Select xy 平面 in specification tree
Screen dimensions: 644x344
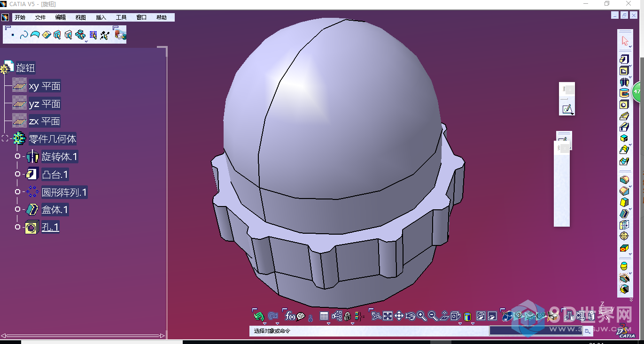45,86
